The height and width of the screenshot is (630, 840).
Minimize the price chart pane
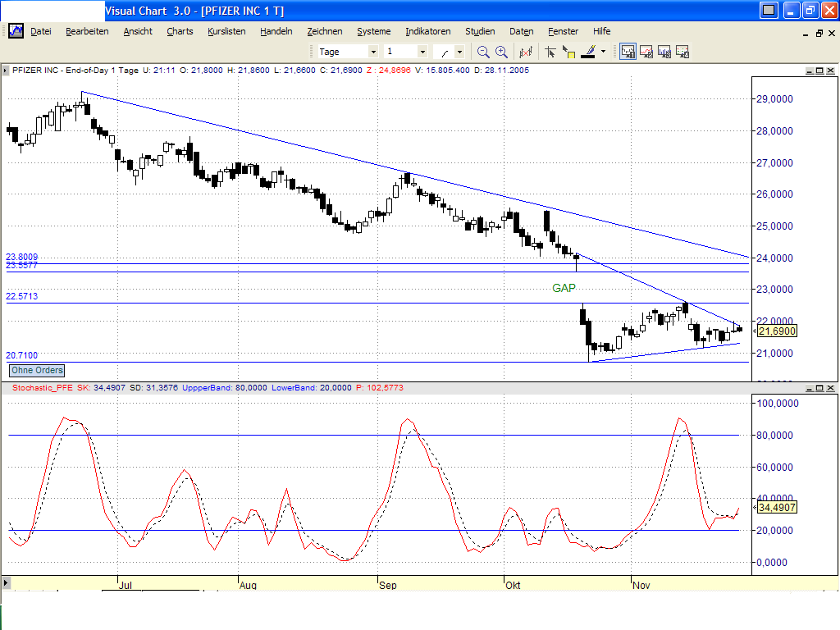tap(810, 71)
